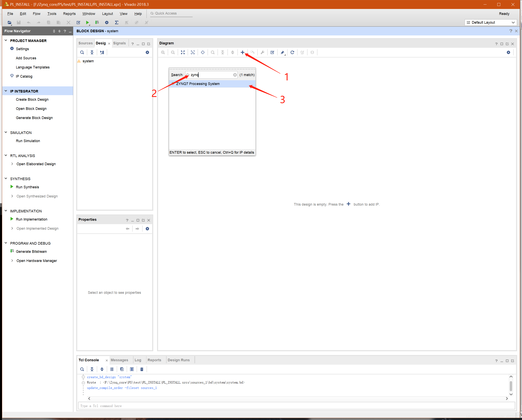Click the Validate Design checkbox icon
522x420 pixels.
(x=272, y=52)
